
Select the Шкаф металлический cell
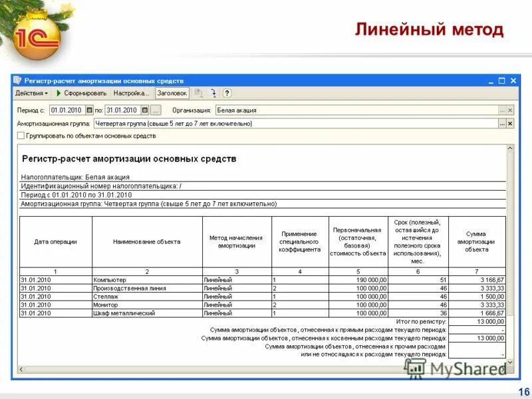[x=147, y=313]
